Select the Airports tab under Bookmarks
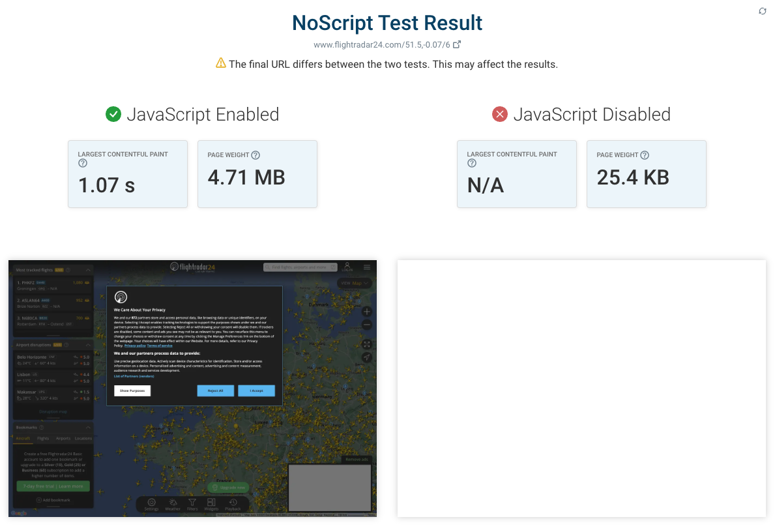The image size is (775, 532). coord(64,438)
